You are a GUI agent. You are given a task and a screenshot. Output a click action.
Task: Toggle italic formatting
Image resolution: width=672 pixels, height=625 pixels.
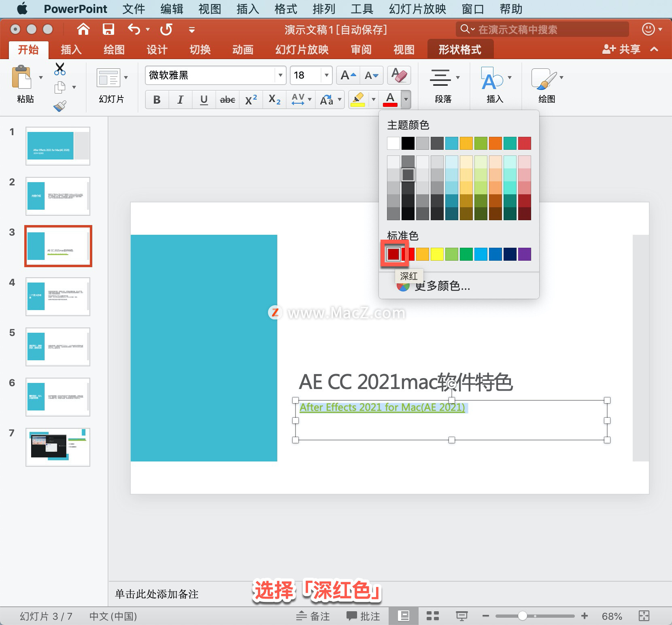181,100
